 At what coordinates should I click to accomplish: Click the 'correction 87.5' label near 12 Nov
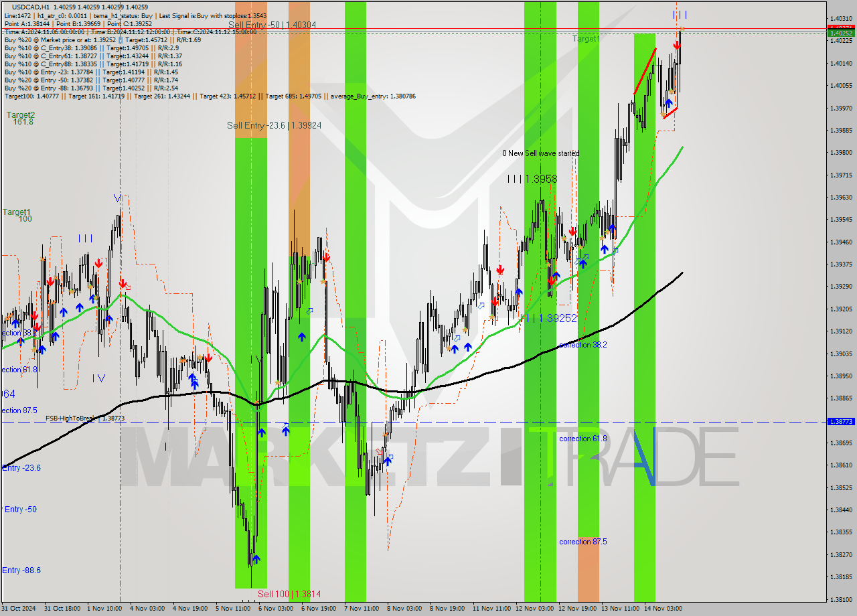click(x=583, y=542)
